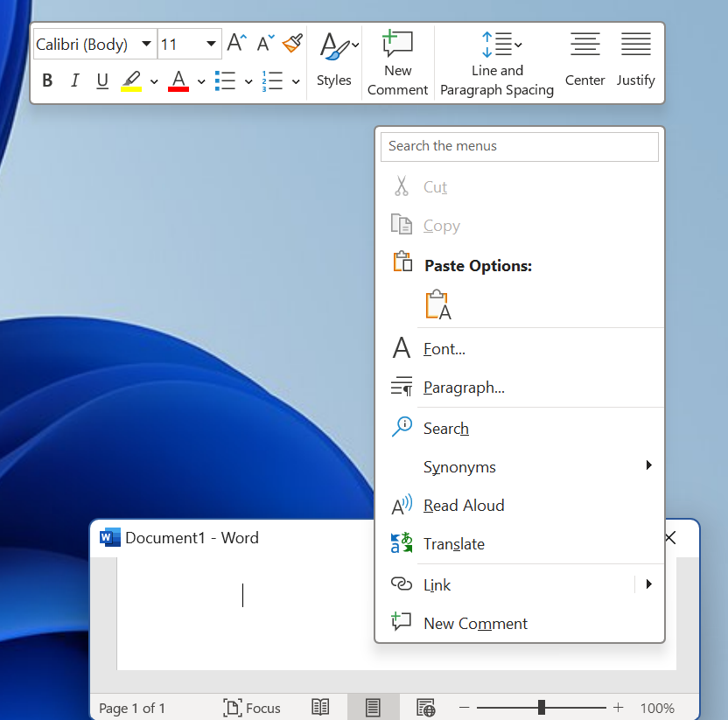Open Line and Paragraph Spacing options
This screenshot has width=728, height=720.
click(x=497, y=62)
